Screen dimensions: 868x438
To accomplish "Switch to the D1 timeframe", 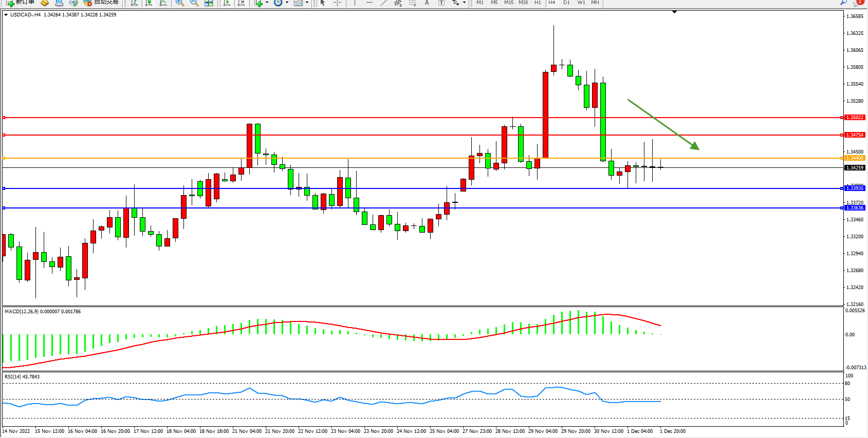I will click(566, 3).
